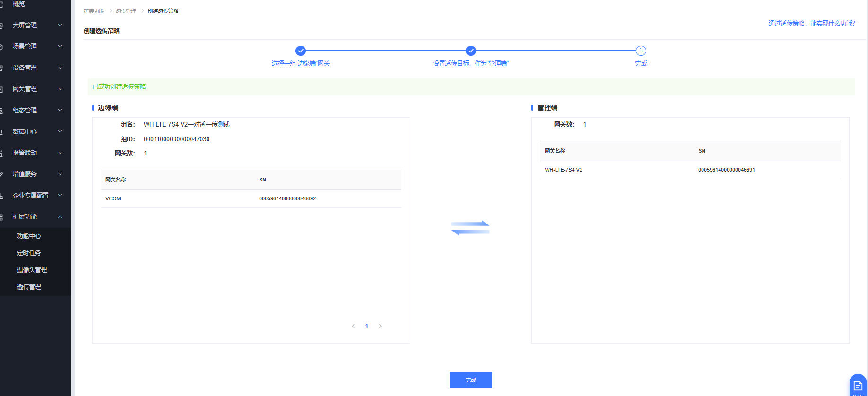This screenshot has width=868, height=396.
Task: Expand the 设备管理 sidebar menu
Action: pyautogui.click(x=35, y=68)
